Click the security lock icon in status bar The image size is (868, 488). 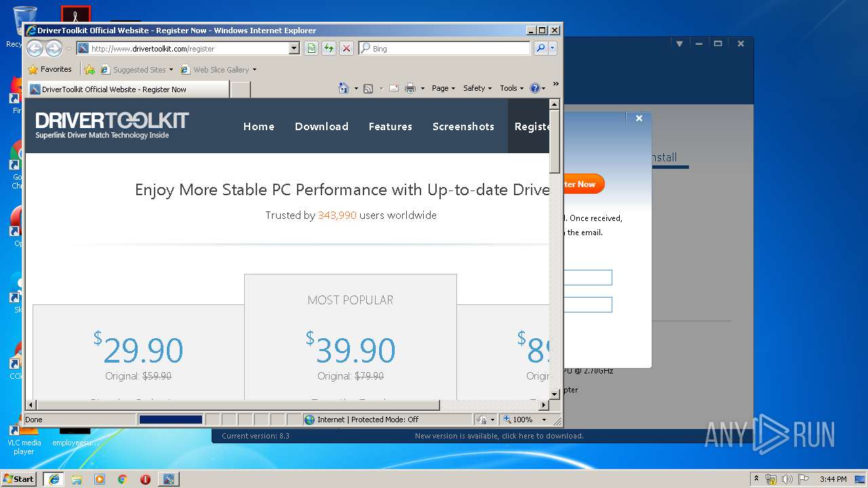pyautogui.click(x=481, y=420)
